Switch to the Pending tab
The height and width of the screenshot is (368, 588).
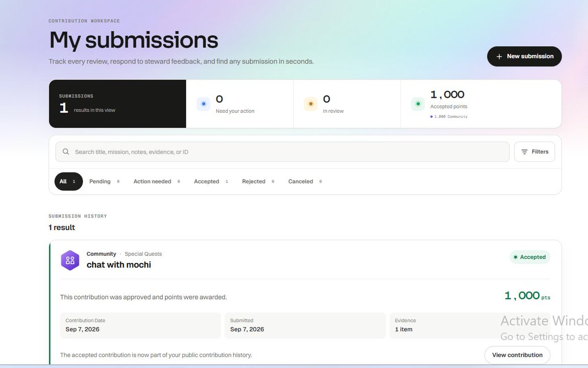tap(104, 181)
